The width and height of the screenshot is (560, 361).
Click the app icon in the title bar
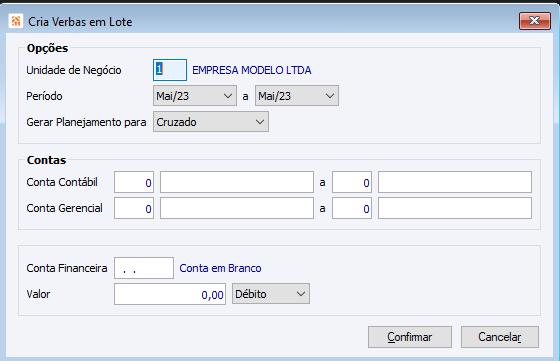[x=15, y=21]
